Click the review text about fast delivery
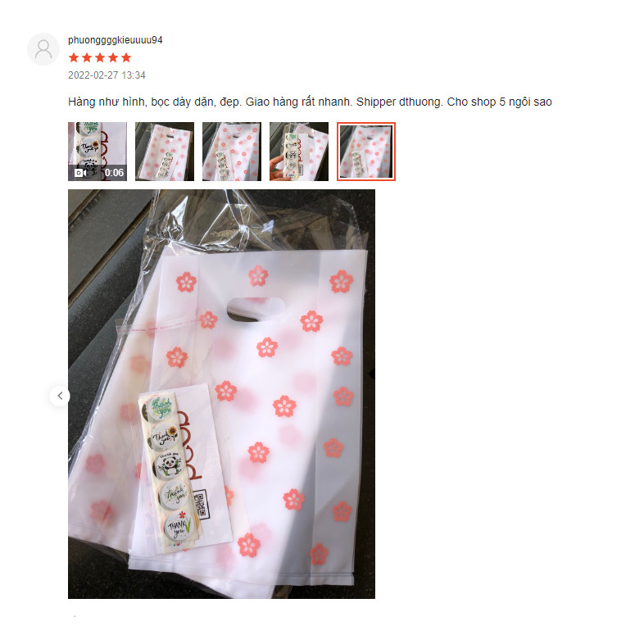Image resolution: width=644 pixels, height=644 pixels. (x=310, y=102)
